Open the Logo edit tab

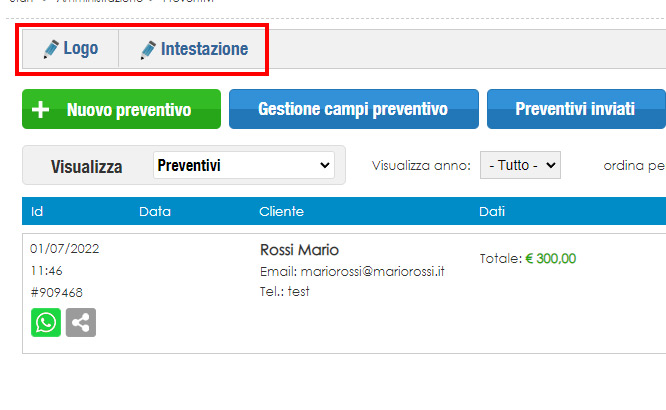71,49
